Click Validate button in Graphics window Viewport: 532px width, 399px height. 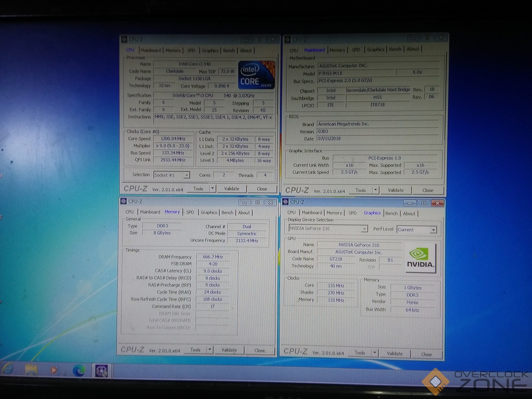click(395, 353)
